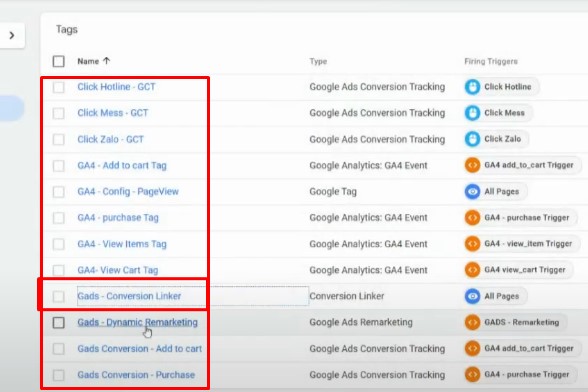The width and height of the screenshot is (588, 392).
Task: Check the box for Gads - Dynamic Remarketing
Action: click(58, 323)
